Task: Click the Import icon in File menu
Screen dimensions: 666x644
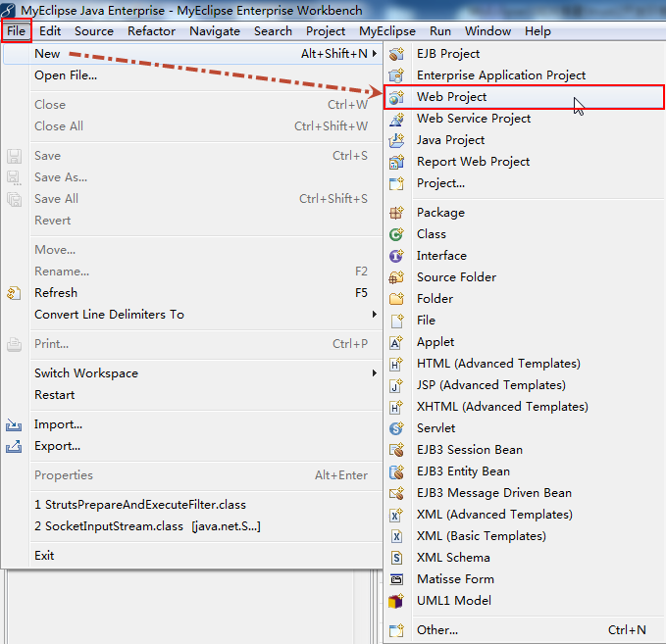Action: [x=14, y=425]
